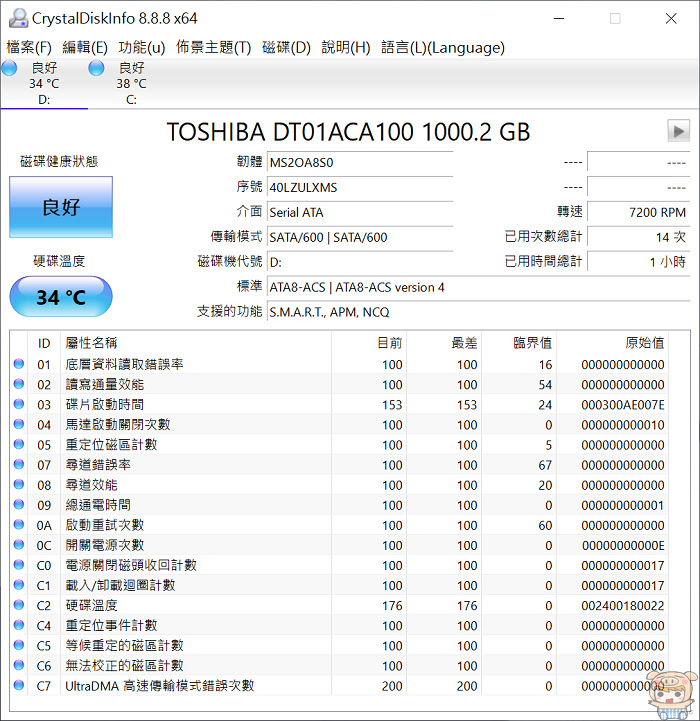Click the status dot for attribute 02
Viewport: 700px width, 721px height.
19,384
